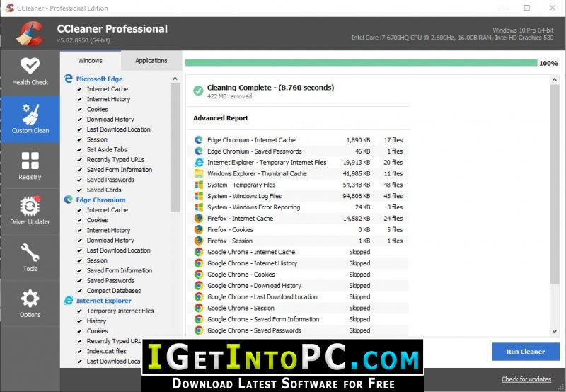Open the Tools section
The image size is (566, 392).
click(30, 258)
